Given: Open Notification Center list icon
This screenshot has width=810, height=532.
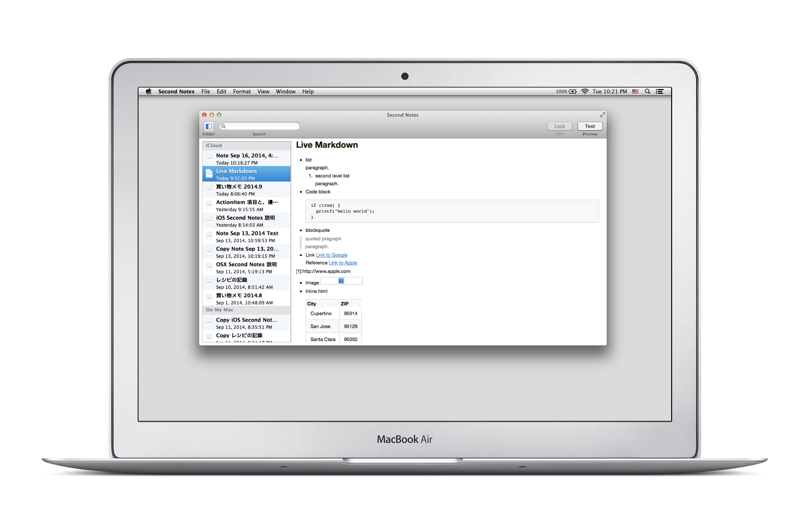Looking at the screenshot, I should (660, 91).
